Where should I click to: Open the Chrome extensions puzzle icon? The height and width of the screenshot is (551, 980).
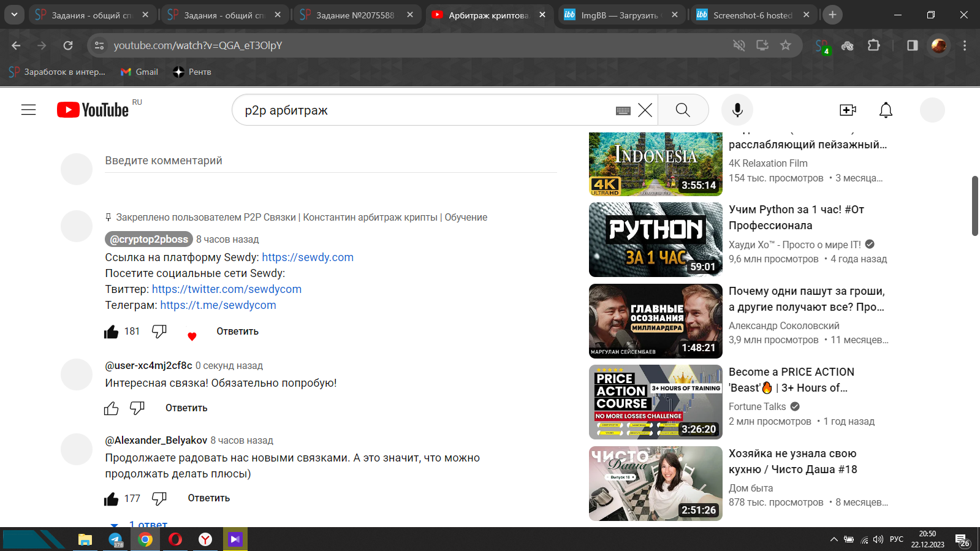pos(874,45)
